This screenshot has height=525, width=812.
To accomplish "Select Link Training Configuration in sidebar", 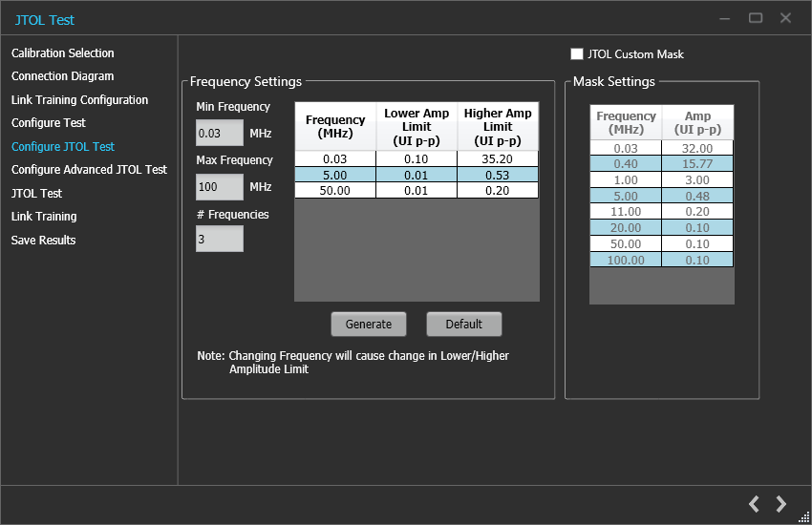I will tap(80, 100).
